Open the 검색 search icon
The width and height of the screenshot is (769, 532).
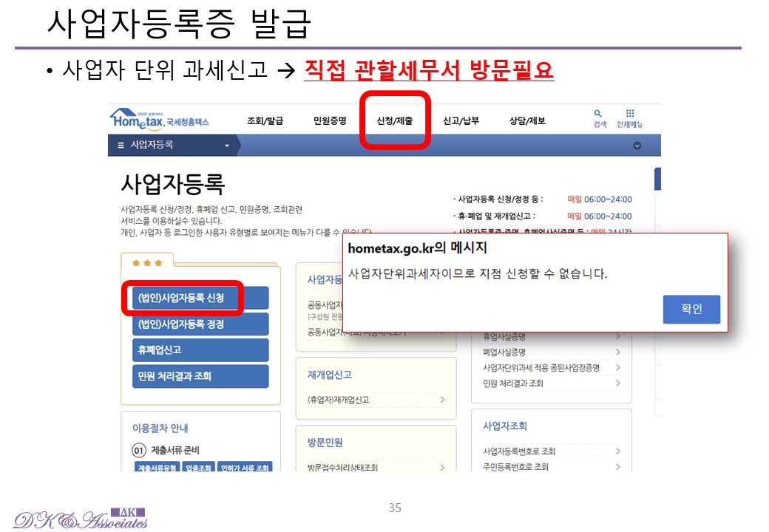[x=598, y=114]
